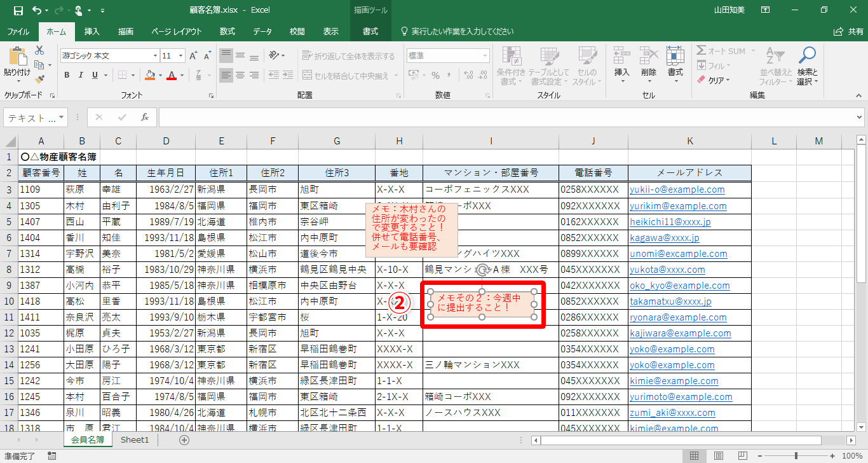Toggle left text alignment

point(226,76)
